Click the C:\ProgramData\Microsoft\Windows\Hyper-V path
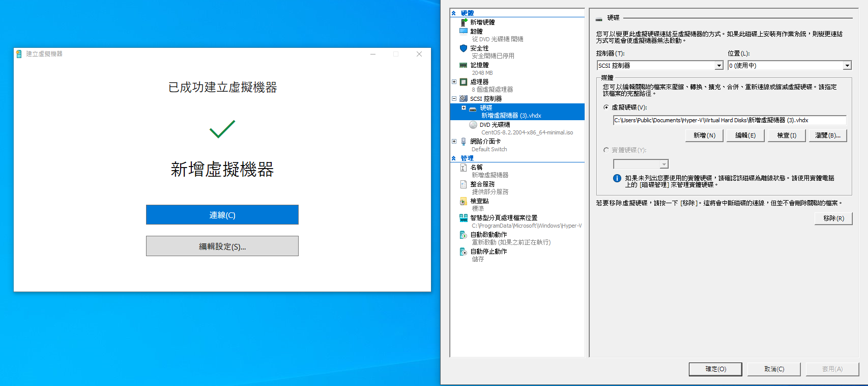The width and height of the screenshot is (868, 386). click(527, 226)
